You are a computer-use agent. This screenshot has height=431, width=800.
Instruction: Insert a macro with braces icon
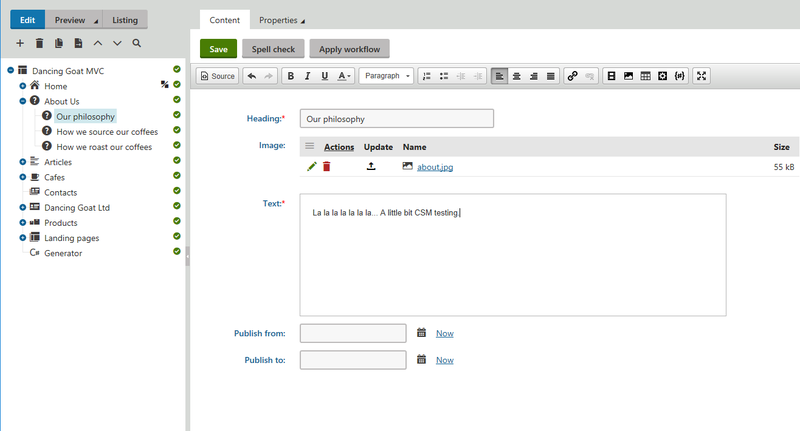tap(680, 76)
